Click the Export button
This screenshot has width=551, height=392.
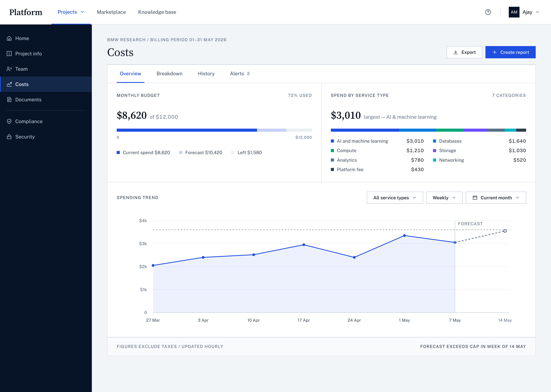pos(464,52)
